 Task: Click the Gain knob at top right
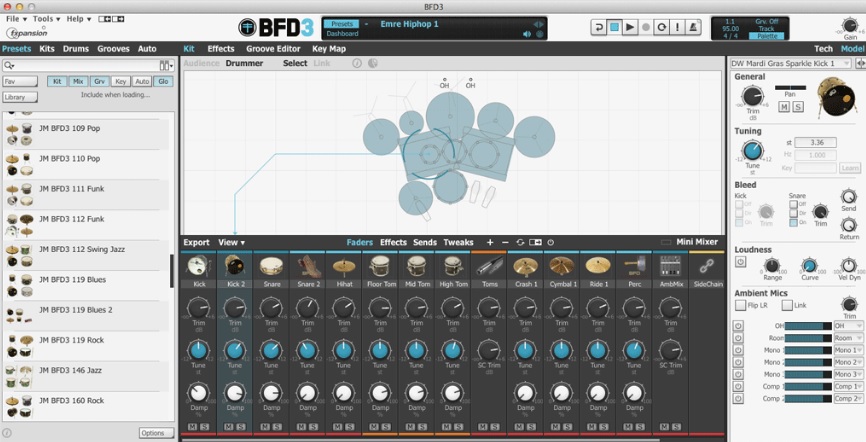pos(850,25)
